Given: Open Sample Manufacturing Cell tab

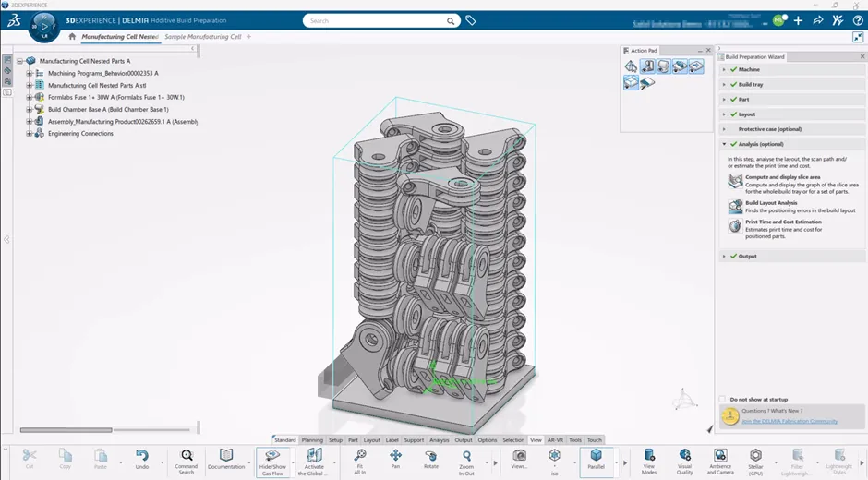Looking at the screenshot, I should click(202, 37).
